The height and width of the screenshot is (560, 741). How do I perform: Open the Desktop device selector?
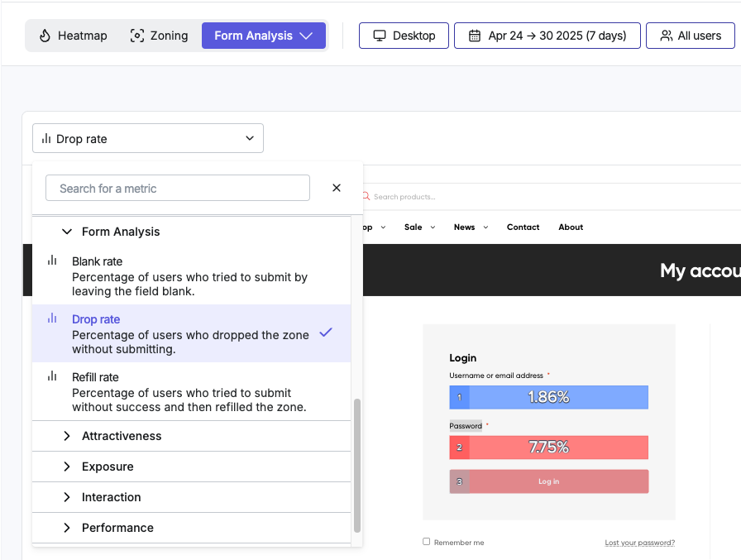coord(404,36)
